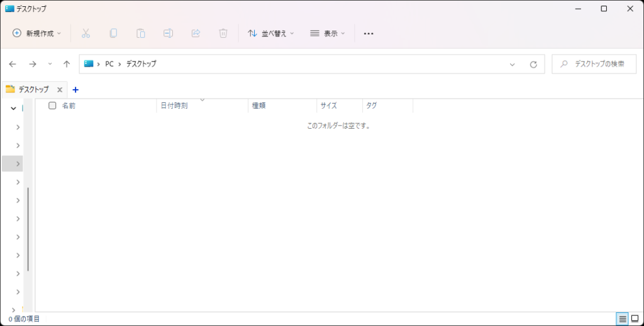Expand the 表示 view options menu
Screen dimensions: 644x326
pyautogui.click(x=328, y=33)
